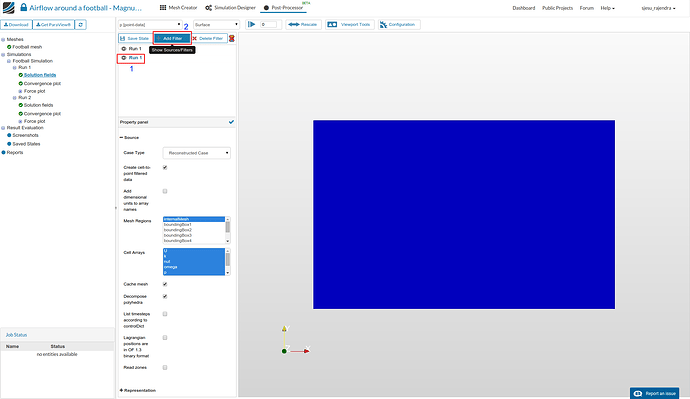Select omega in Cell Arrays list
The height and width of the screenshot is (399, 690).
194,267
